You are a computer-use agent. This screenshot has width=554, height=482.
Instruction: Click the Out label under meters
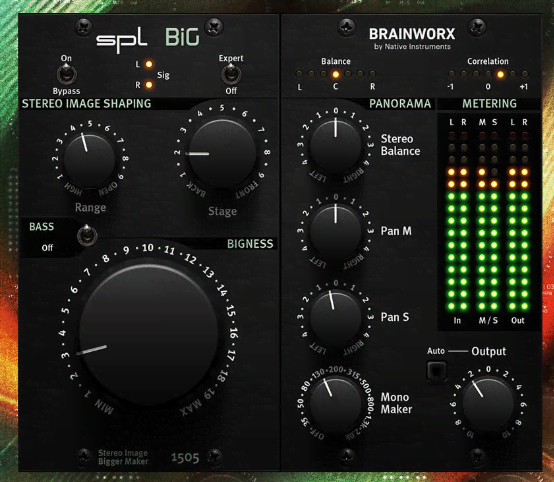518,321
